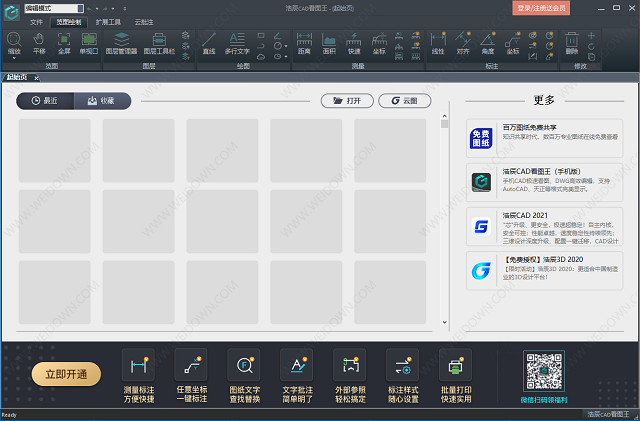Screen dimensions: 640x421
Task: Click the application logo button
Action: click(x=11, y=13)
